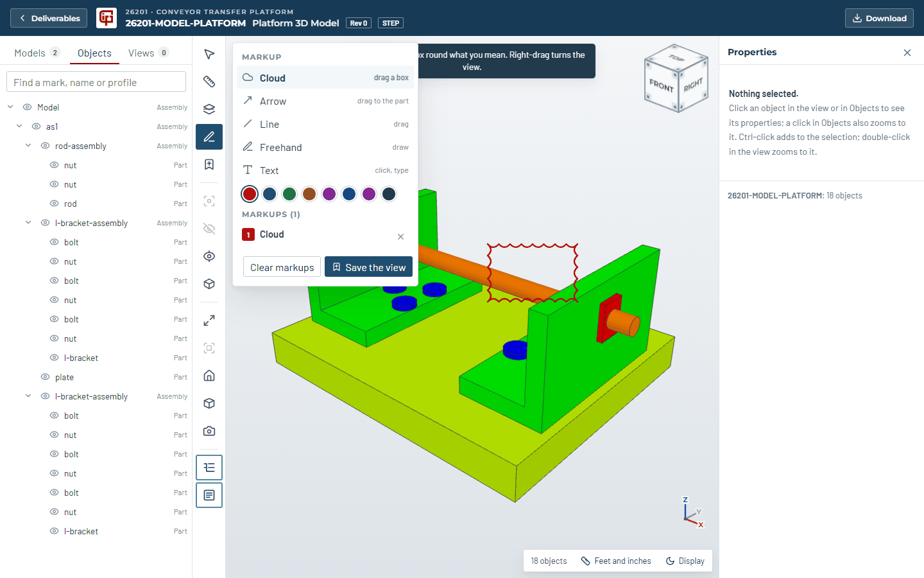
Task: Toggle the properties panel icon
Action: coord(209,495)
